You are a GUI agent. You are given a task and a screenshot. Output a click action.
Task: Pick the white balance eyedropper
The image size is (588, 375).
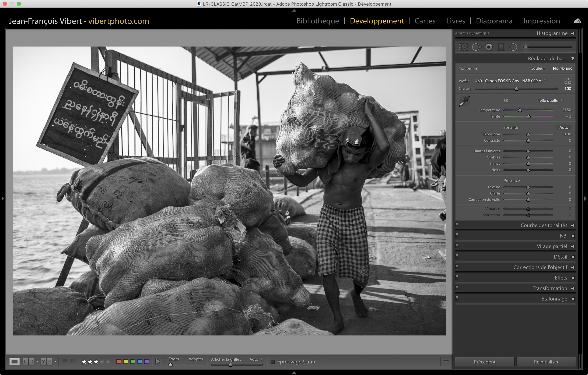(x=464, y=101)
